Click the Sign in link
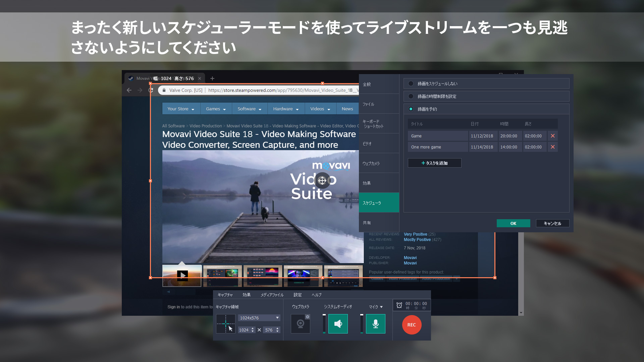644x362 pixels. pos(174,307)
